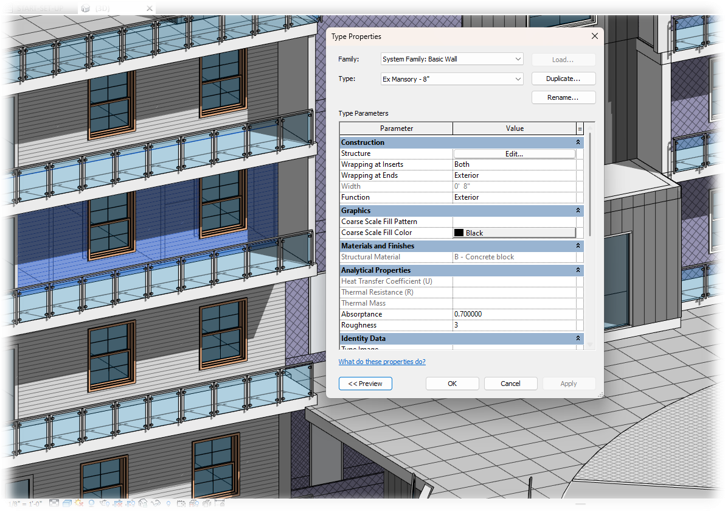Collapse the Identity Data group chevron
The height and width of the screenshot is (512, 725).
[578, 339]
